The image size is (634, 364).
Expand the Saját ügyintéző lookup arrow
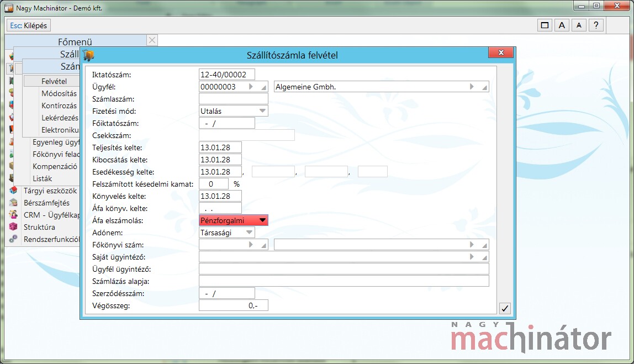pos(472,257)
